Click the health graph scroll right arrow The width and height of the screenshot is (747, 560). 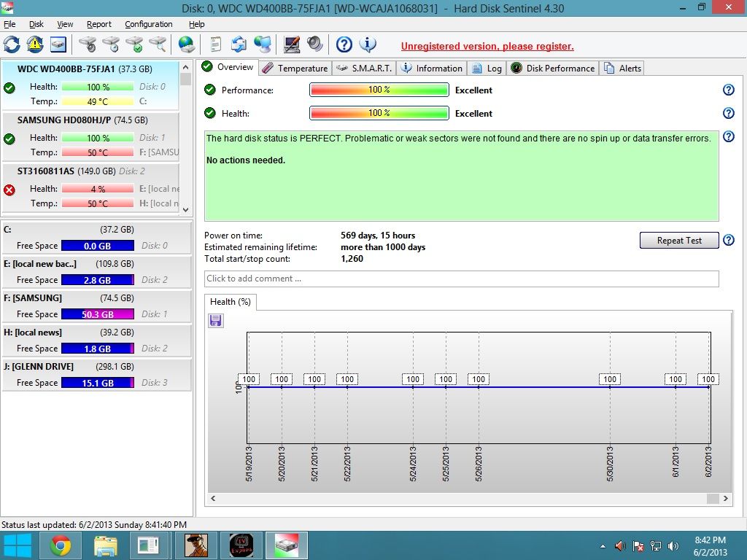pos(726,499)
